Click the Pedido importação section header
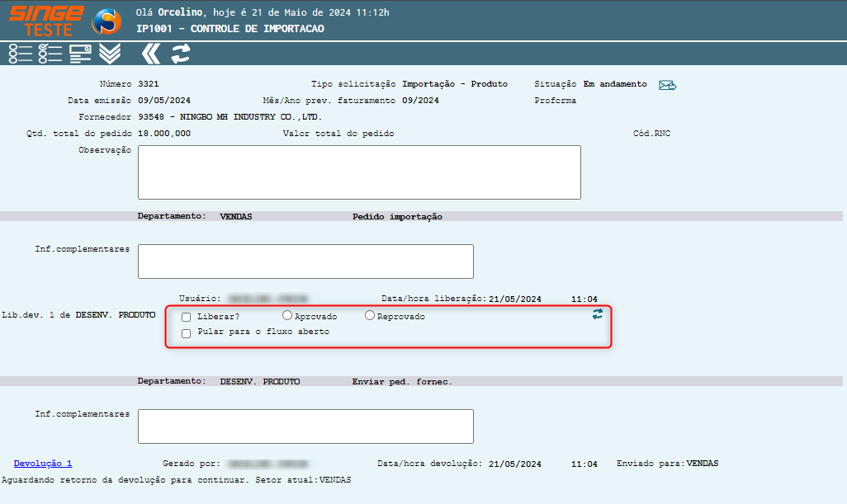Screen dimensions: 847x504 tap(397, 217)
